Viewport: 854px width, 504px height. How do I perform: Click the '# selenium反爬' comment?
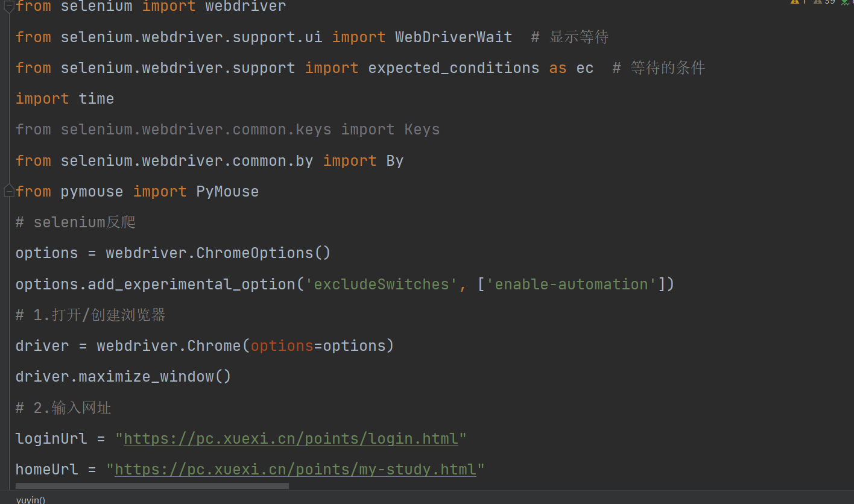pyautogui.click(x=75, y=222)
